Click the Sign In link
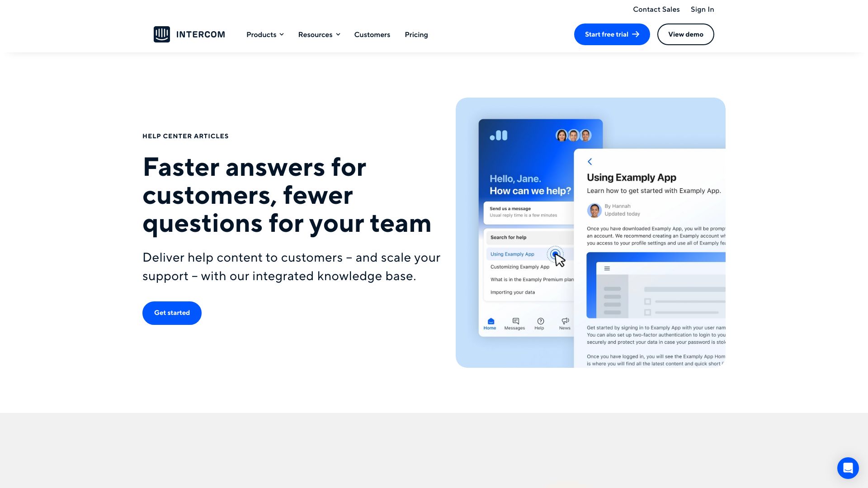 702,9
